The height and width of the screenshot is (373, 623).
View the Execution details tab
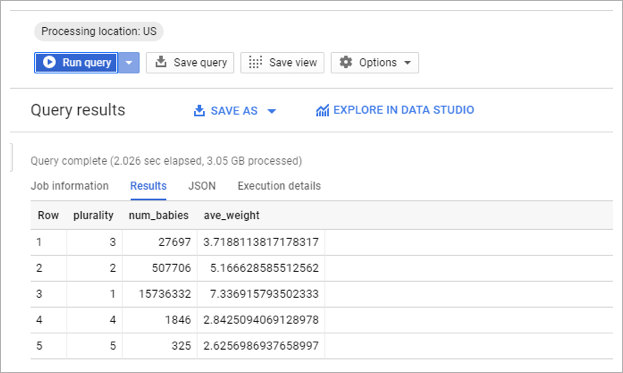point(279,186)
